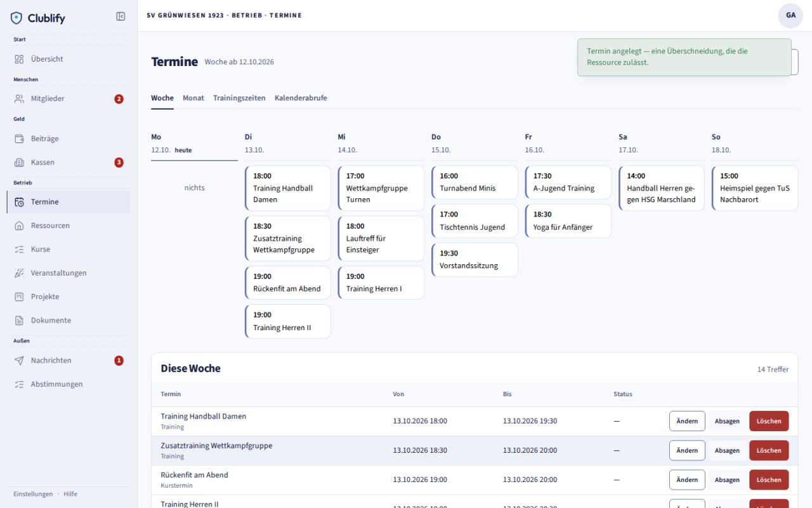
Task: Click Löschen for Training Handball Damen
Action: click(769, 421)
